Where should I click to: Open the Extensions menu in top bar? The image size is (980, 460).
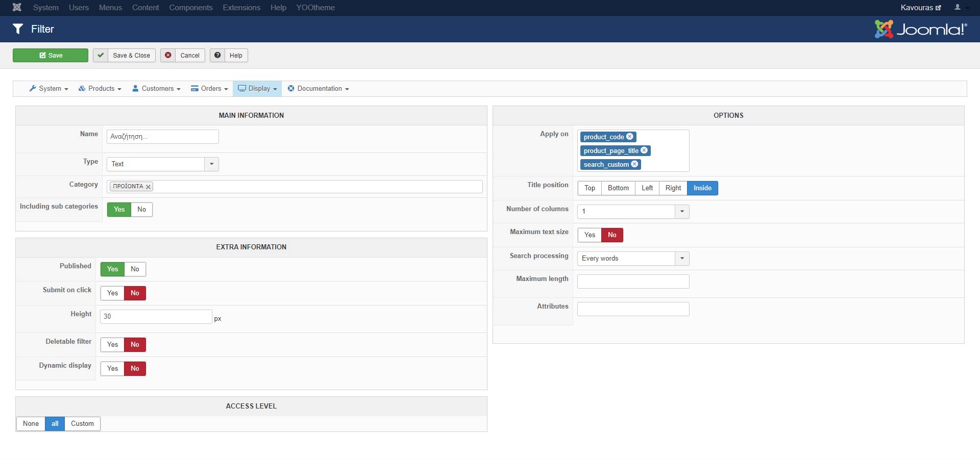241,8
